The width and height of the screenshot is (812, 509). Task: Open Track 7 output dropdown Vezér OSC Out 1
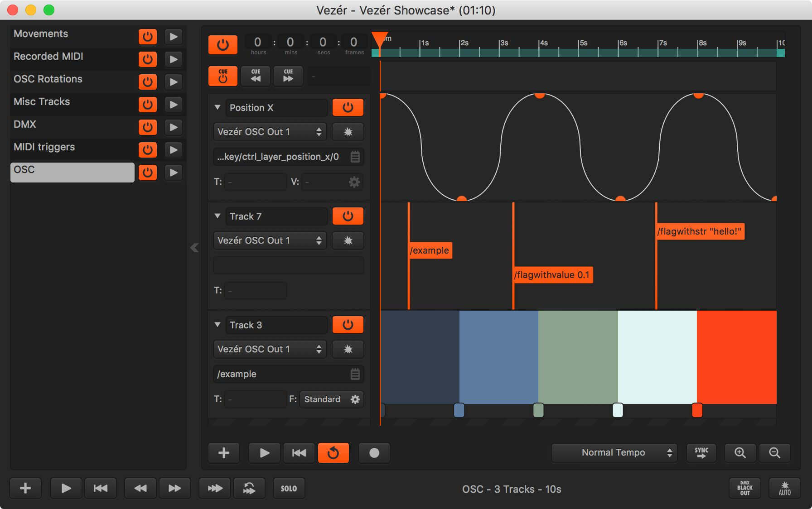click(270, 240)
